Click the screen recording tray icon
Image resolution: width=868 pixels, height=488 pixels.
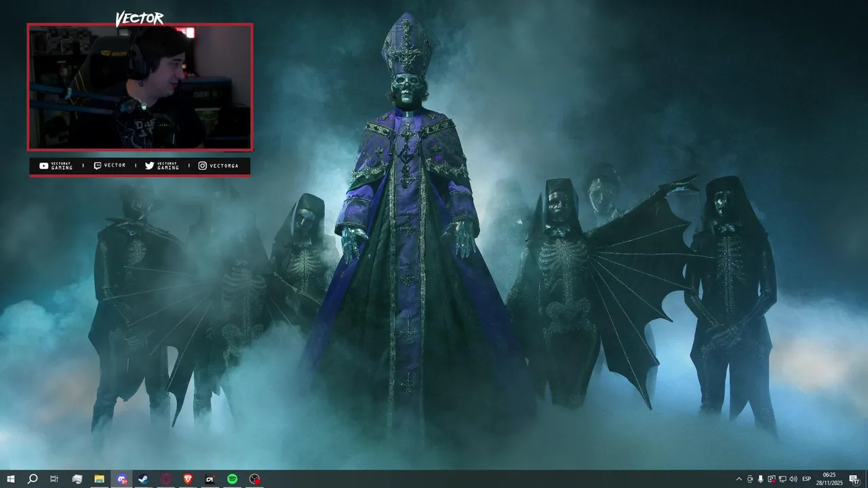[772, 479]
